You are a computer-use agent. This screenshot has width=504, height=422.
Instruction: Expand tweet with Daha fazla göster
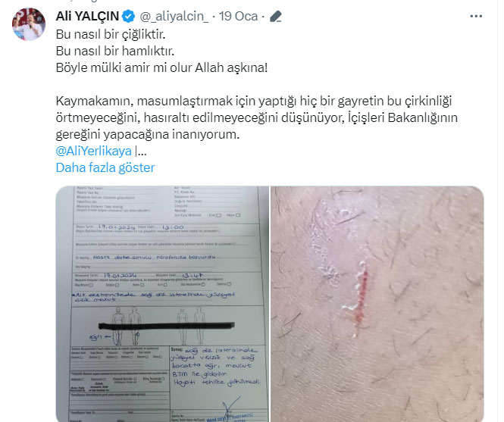coord(105,167)
